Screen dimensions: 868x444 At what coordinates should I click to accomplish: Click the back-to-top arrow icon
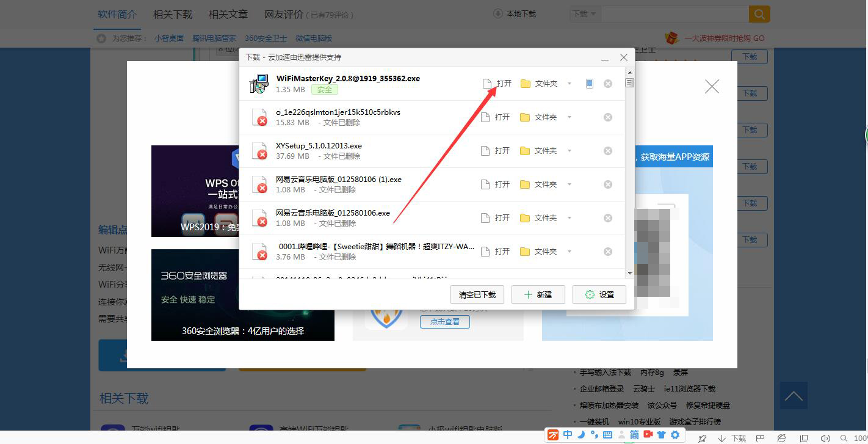coord(794,396)
